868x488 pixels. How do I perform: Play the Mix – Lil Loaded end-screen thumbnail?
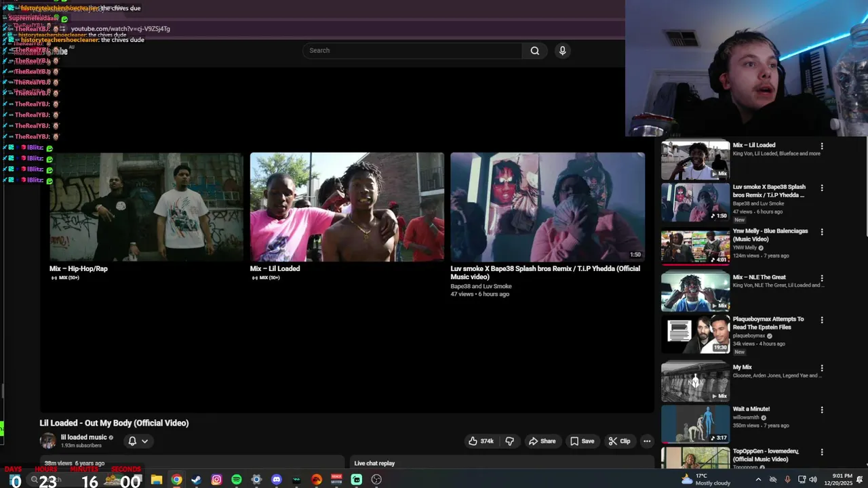(x=347, y=207)
